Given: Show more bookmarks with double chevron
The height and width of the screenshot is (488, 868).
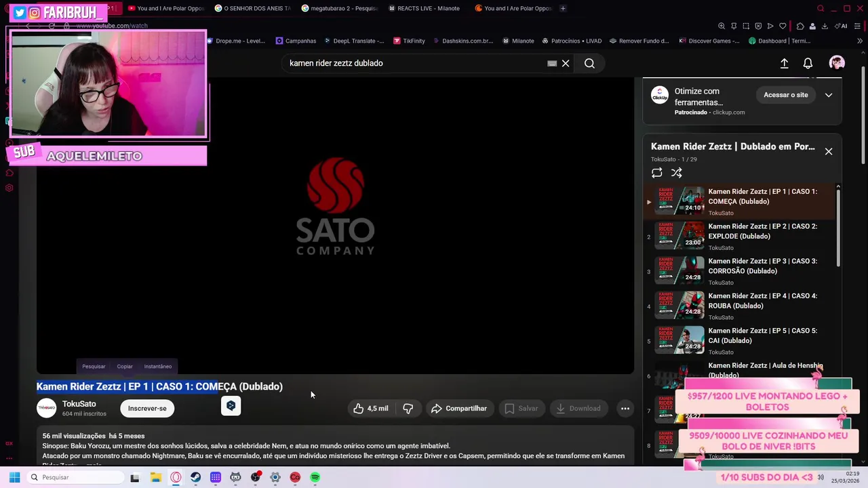Looking at the screenshot, I should [x=860, y=41].
